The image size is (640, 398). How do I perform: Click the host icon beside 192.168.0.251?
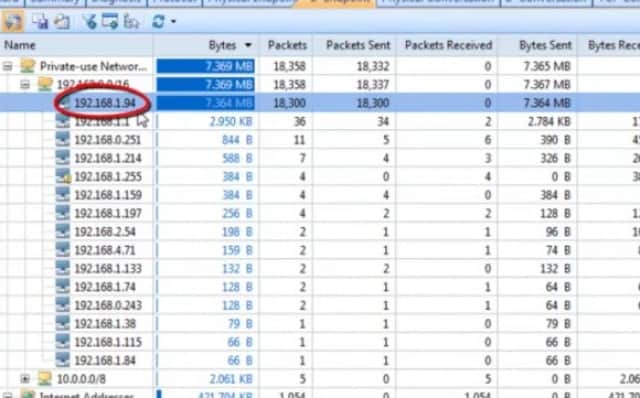click(x=62, y=140)
